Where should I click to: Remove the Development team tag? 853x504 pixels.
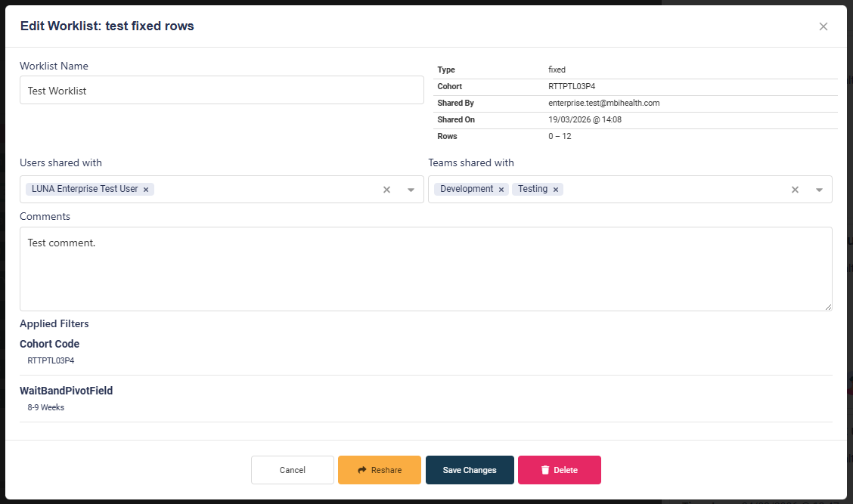pos(501,189)
